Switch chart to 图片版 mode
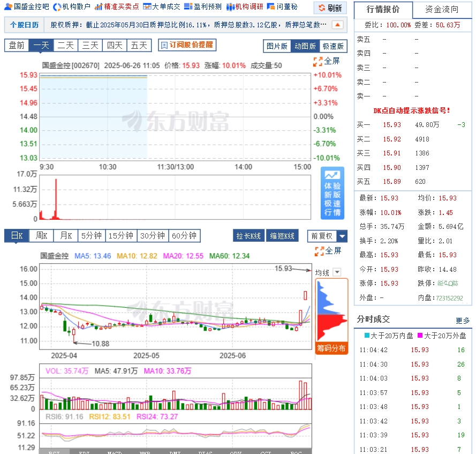Image resolution: width=476 pixels, height=454 pixels. pyautogui.click(x=277, y=46)
